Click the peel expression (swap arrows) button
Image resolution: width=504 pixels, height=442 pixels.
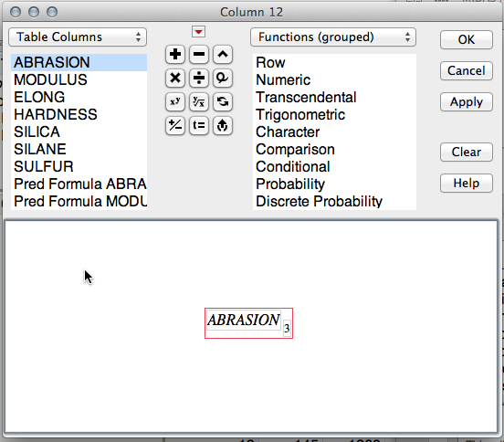223,102
